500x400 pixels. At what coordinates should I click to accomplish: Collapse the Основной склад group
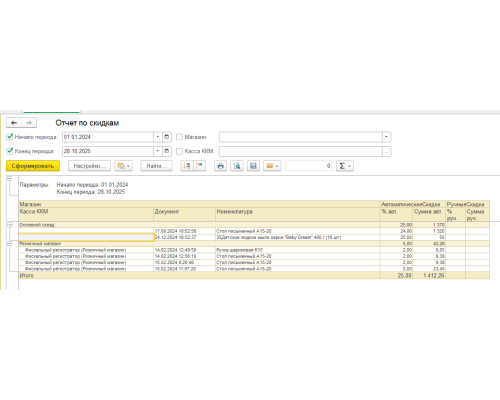[x=10, y=225]
